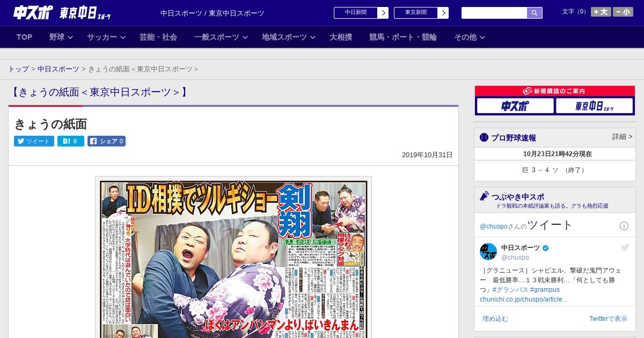Viewport: 644px width, 338px height.
Task: Click the megaphone icon by つぶやき中スポ
Action: 484,196
